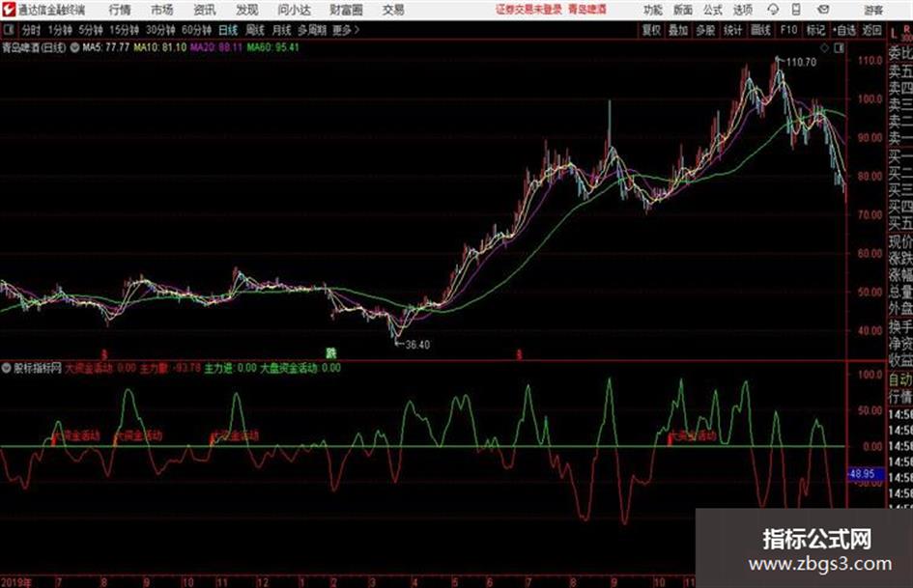This screenshot has height=588, width=913.
Task: Expand the 更多 periods list
Action: (x=346, y=30)
